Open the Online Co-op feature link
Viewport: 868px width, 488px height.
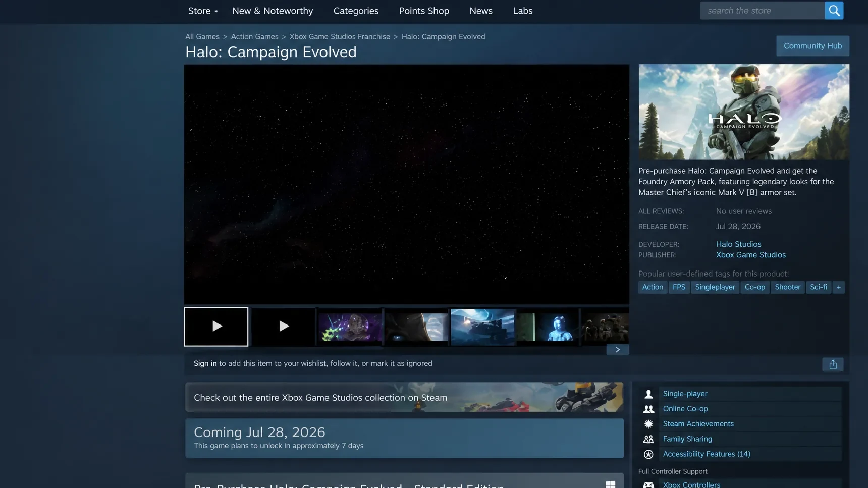pyautogui.click(x=685, y=409)
